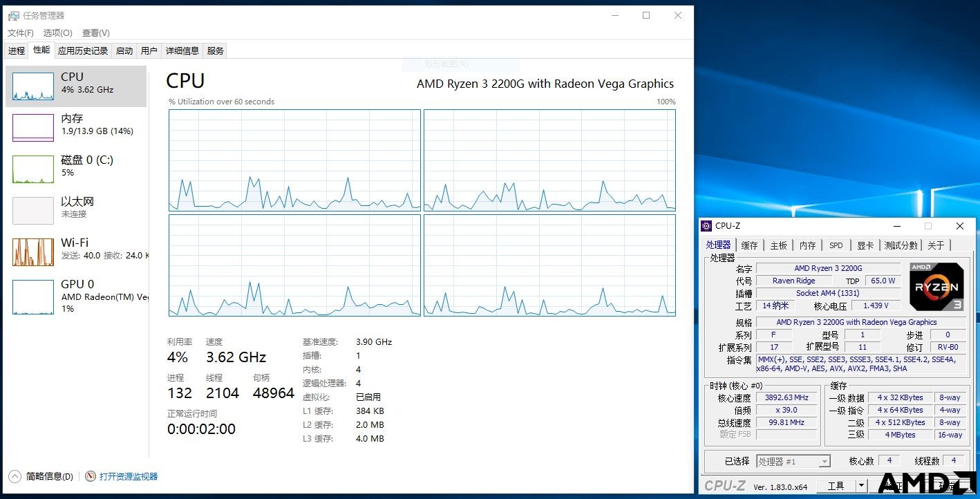Select the CPU performance graph in the sidebar

[x=76, y=86]
